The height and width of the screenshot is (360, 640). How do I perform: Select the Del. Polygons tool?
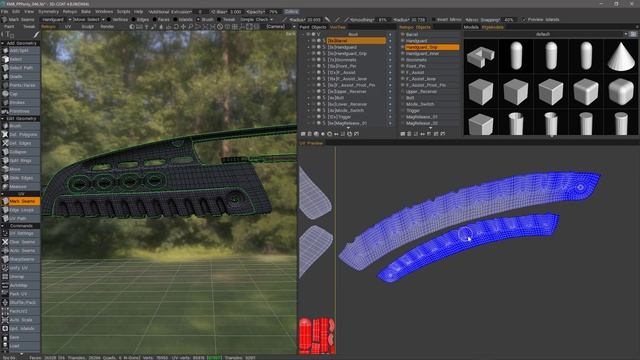tap(20, 134)
